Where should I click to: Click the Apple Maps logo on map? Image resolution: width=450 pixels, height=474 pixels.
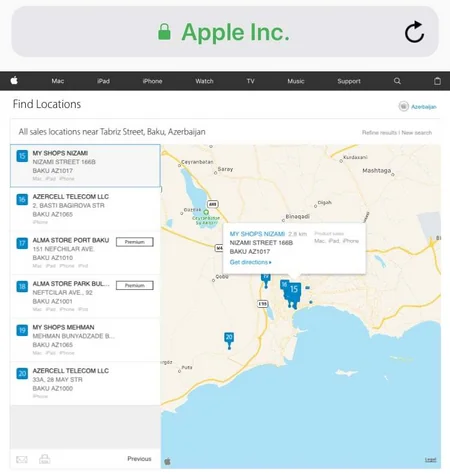coord(168,461)
